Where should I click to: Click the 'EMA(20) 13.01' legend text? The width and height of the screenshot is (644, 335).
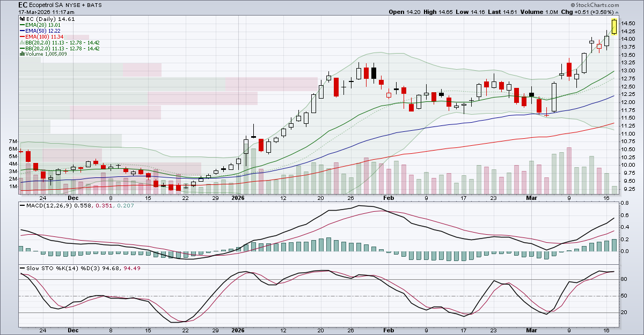[x=42, y=25]
